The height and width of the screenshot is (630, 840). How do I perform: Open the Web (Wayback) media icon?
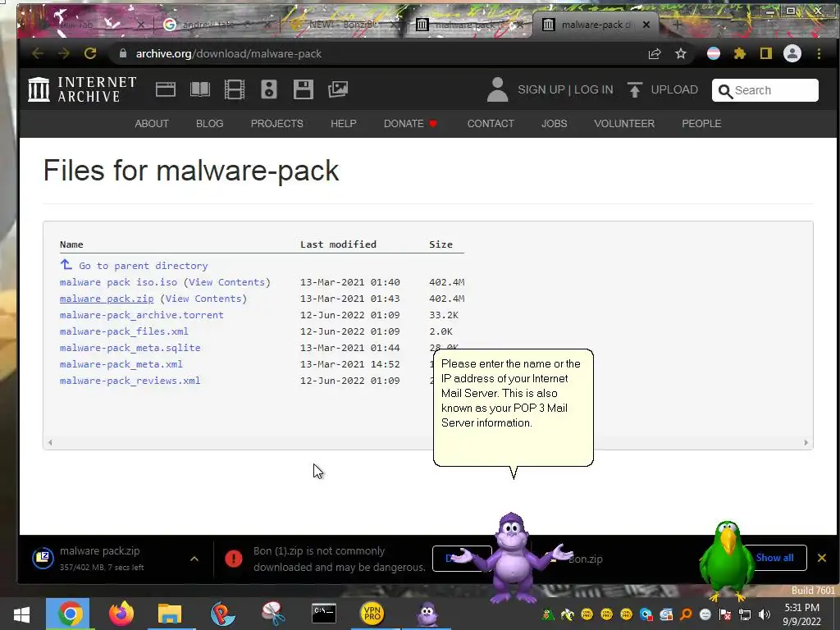click(x=166, y=89)
